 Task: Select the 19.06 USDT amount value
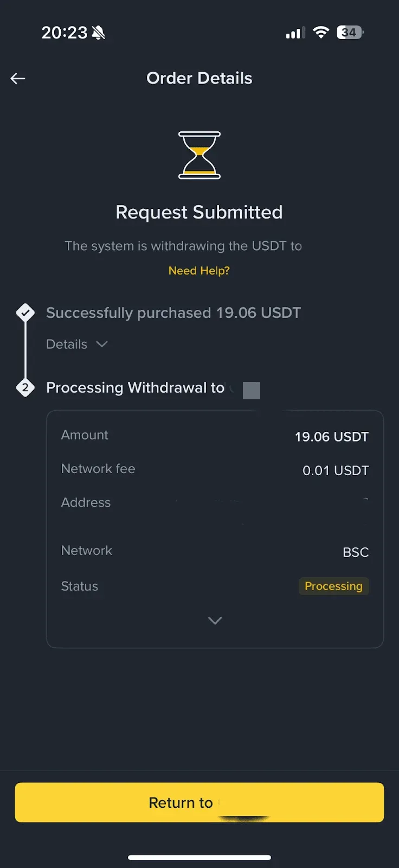331,437
